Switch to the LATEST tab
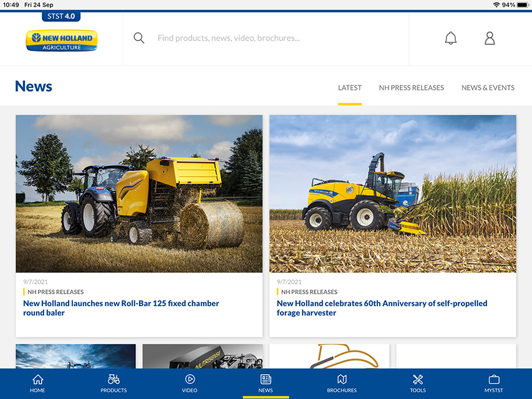 point(350,88)
